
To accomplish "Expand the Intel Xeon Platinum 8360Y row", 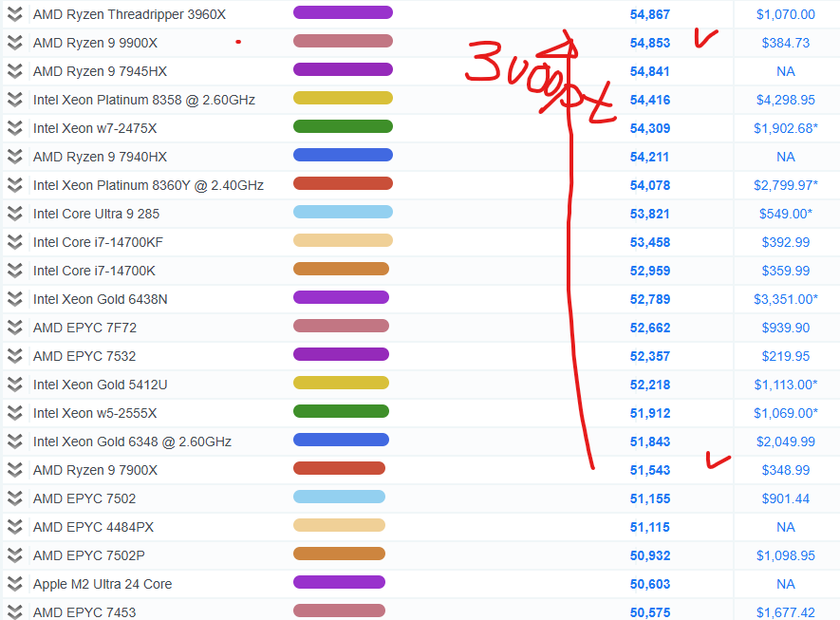I will 15,185.
